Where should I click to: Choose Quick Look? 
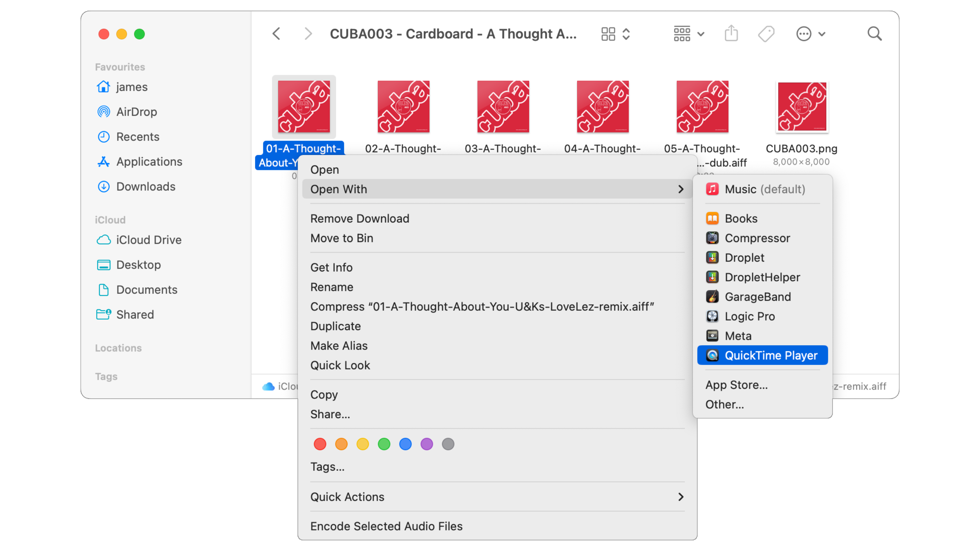(497, 365)
